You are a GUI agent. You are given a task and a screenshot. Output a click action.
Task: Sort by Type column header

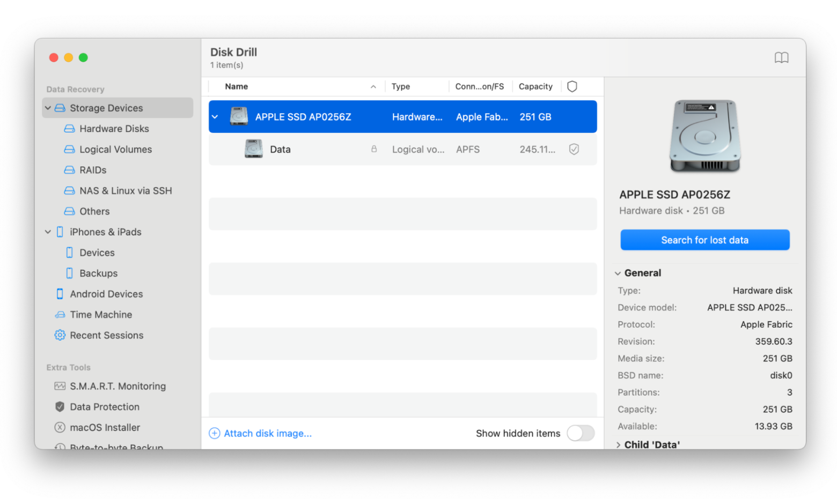tap(400, 86)
